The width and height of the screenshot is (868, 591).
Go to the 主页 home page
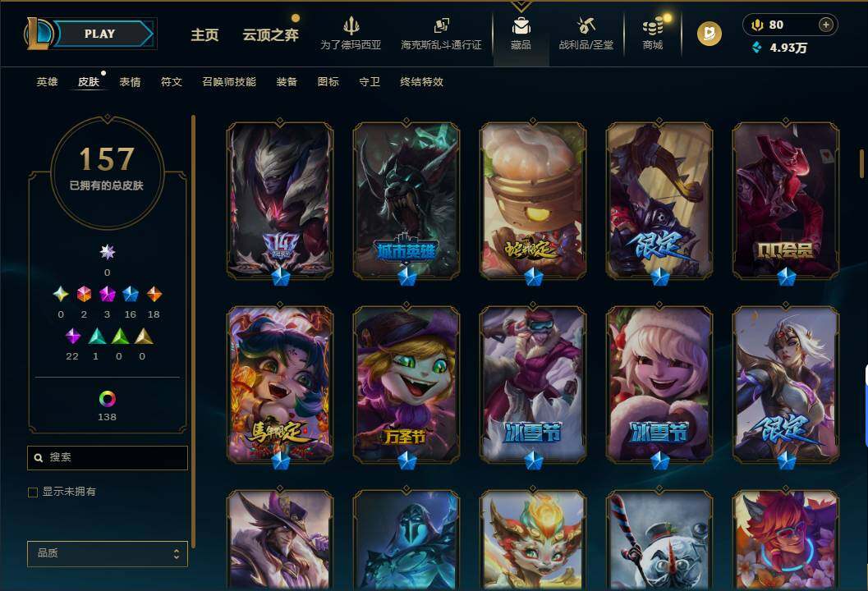(x=204, y=34)
